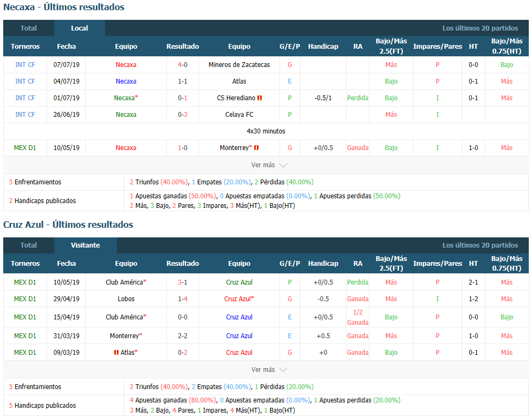
Task: Click 5 Handicaps publicados summary for Cruz Azul
Action: pyautogui.click(x=42, y=406)
